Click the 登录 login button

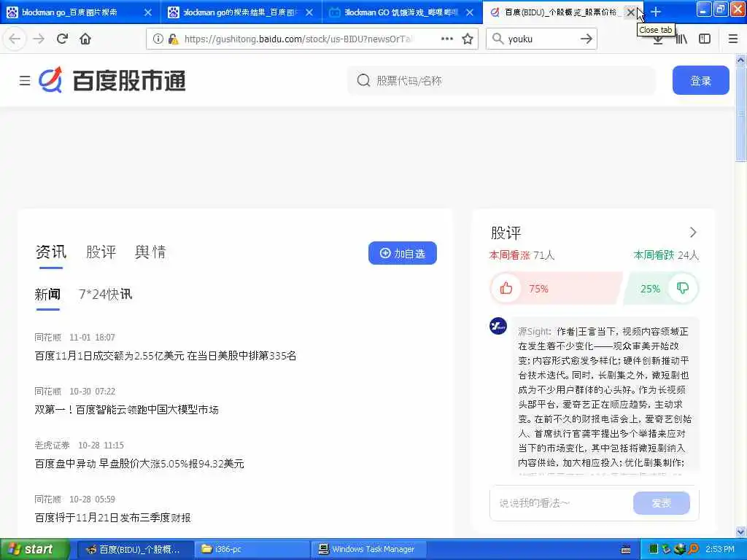click(701, 80)
